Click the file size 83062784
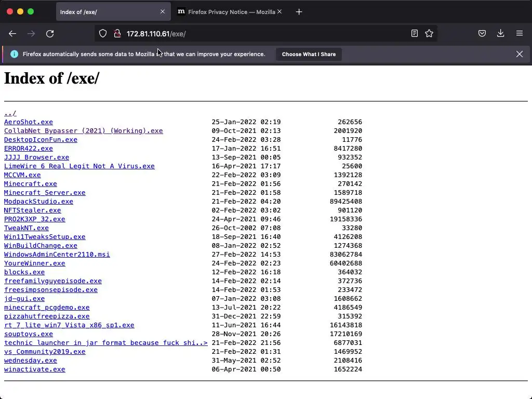 tap(345, 254)
